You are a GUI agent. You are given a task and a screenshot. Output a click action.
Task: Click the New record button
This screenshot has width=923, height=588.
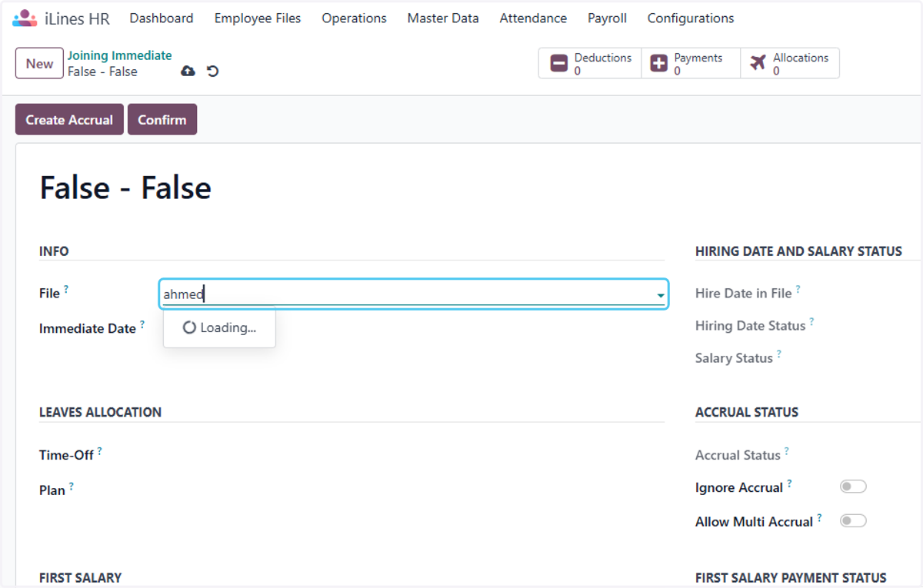pyautogui.click(x=39, y=64)
